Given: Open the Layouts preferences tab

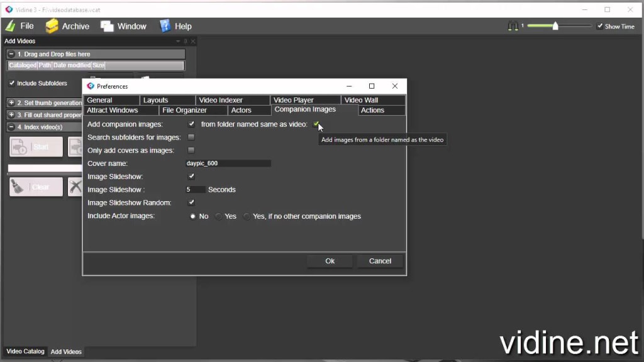Looking at the screenshot, I should 167,100.
